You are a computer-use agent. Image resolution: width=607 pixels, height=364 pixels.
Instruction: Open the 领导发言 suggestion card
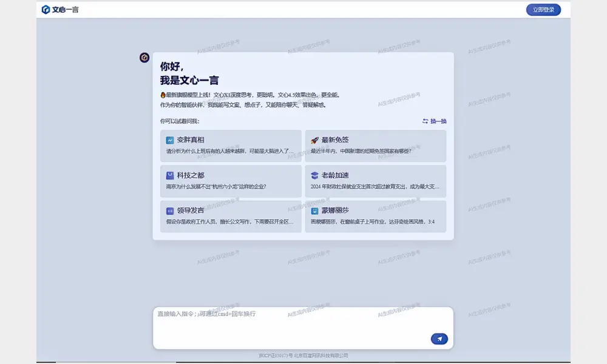tap(231, 216)
